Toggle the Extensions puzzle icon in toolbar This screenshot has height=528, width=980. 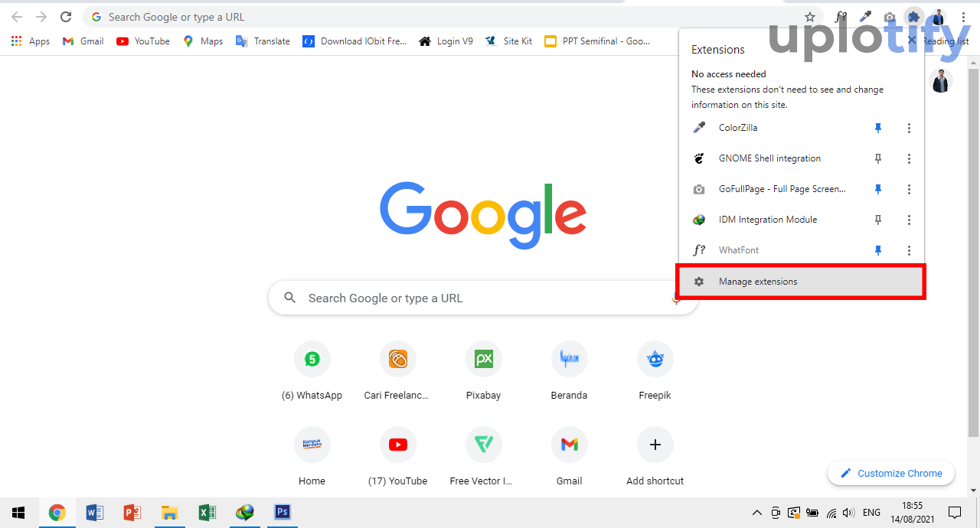(x=913, y=17)
